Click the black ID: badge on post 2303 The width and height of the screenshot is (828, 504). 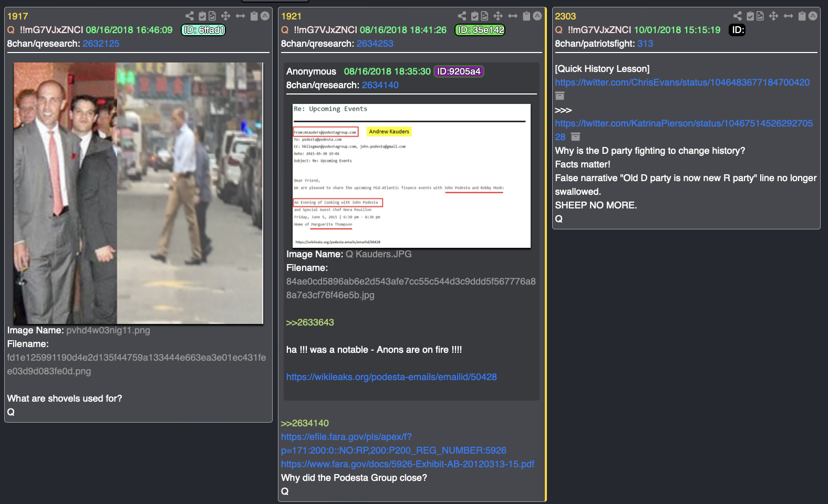[738, 30]
